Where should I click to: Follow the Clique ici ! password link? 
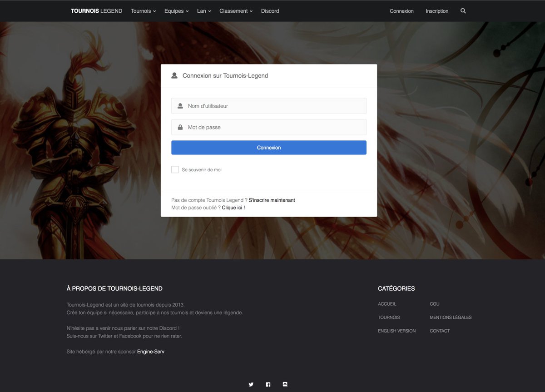(233, 208)
